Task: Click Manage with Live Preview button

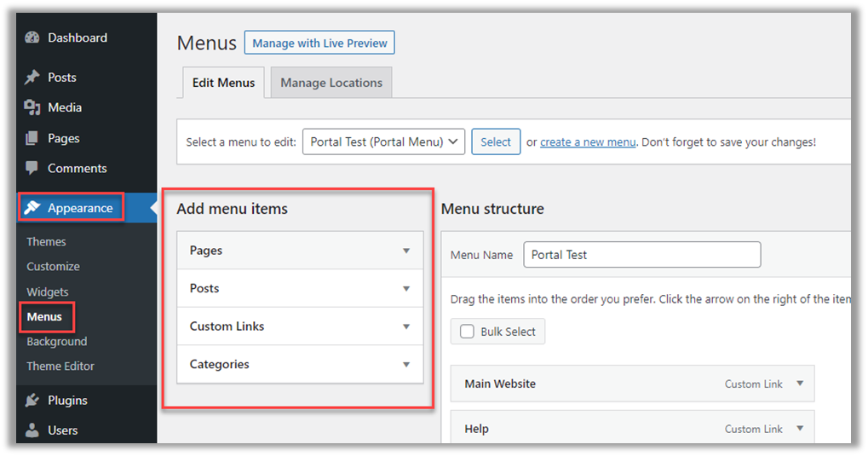Action: point(319,43)
